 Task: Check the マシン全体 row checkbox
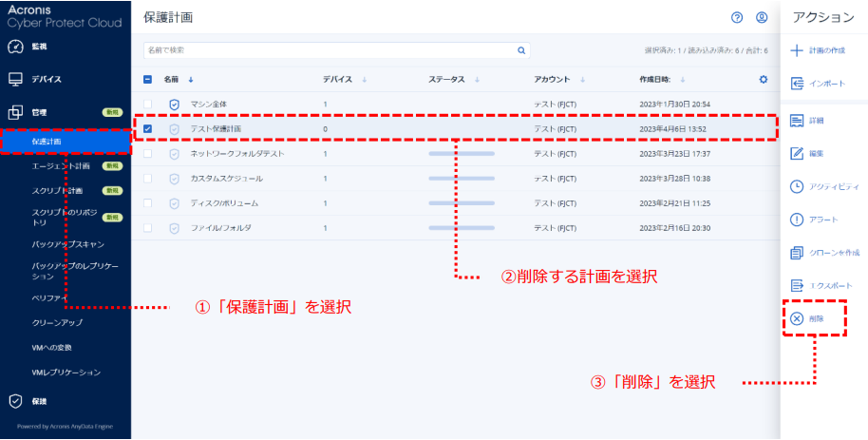tap(147, 104)
